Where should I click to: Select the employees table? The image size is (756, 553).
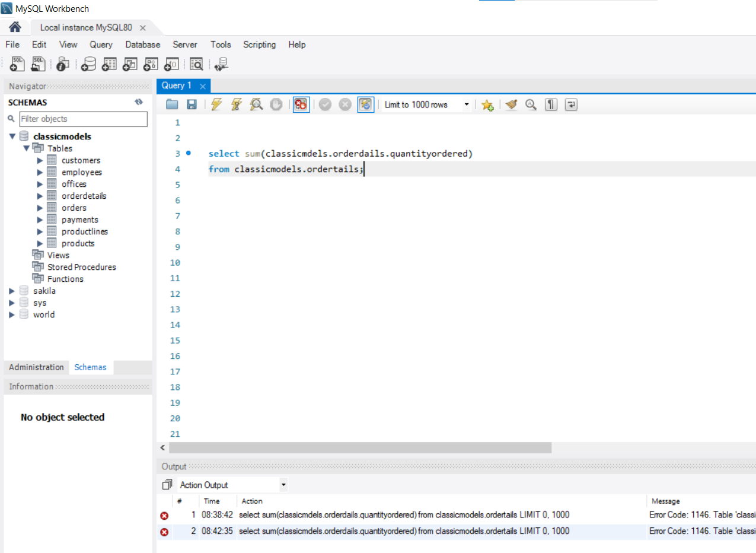[82, 172]
